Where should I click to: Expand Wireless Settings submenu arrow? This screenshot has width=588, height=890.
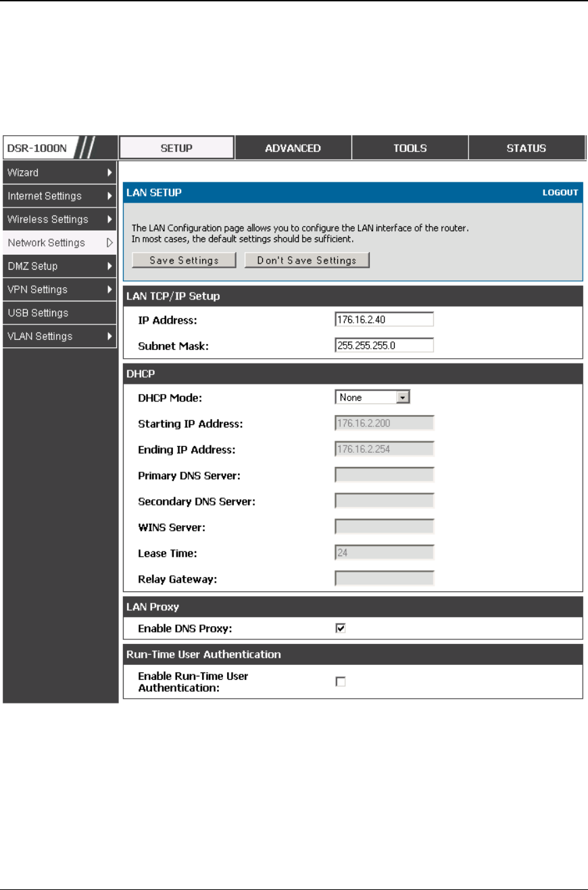coord(109,219)
